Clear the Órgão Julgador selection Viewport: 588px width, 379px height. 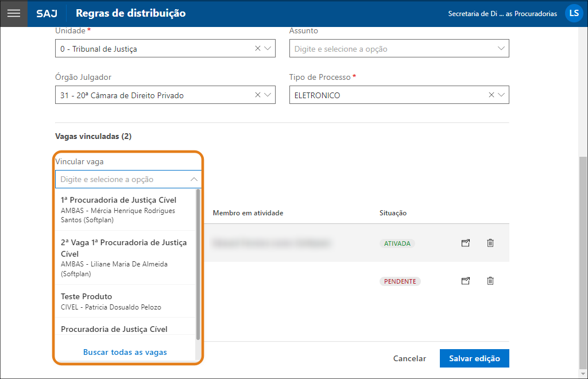point(258,95)
